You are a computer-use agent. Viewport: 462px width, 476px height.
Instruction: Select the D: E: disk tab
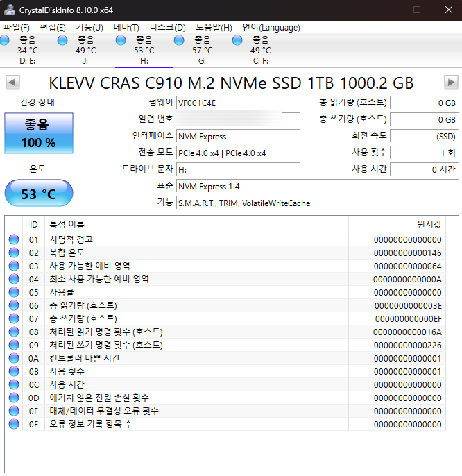pos(28,51)
